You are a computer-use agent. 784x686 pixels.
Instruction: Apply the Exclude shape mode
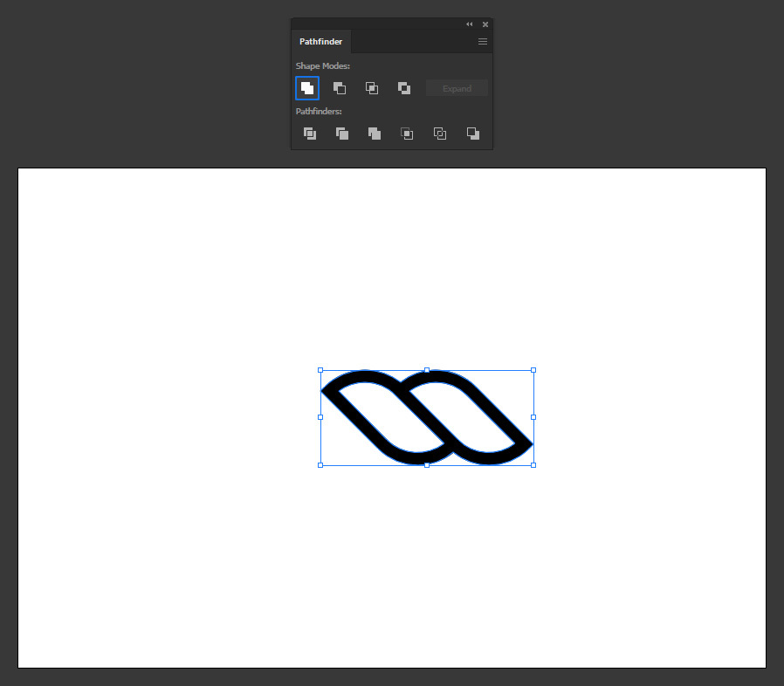click(404, 88)
